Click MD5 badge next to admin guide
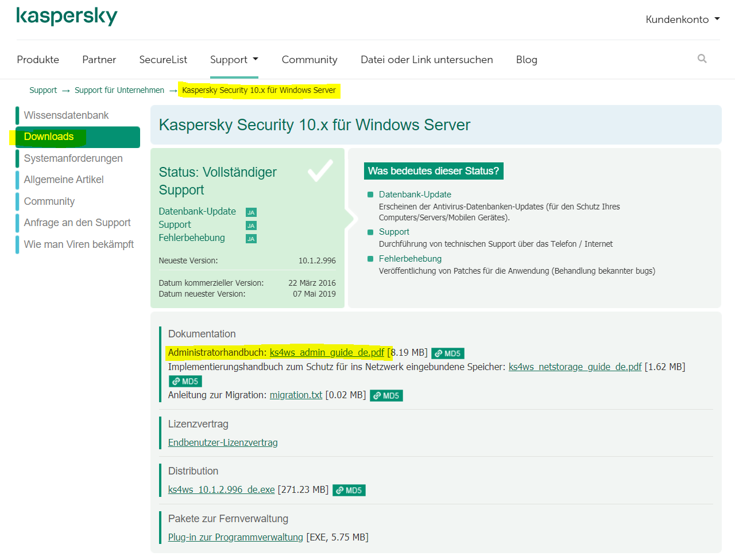735x560 pixels. point(448,353)
